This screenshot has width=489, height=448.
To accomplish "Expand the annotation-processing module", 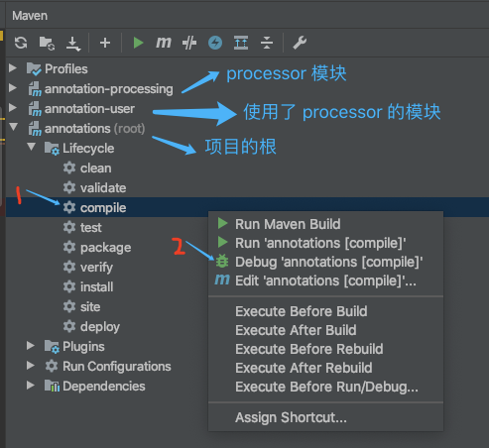I will coord(13,88).
